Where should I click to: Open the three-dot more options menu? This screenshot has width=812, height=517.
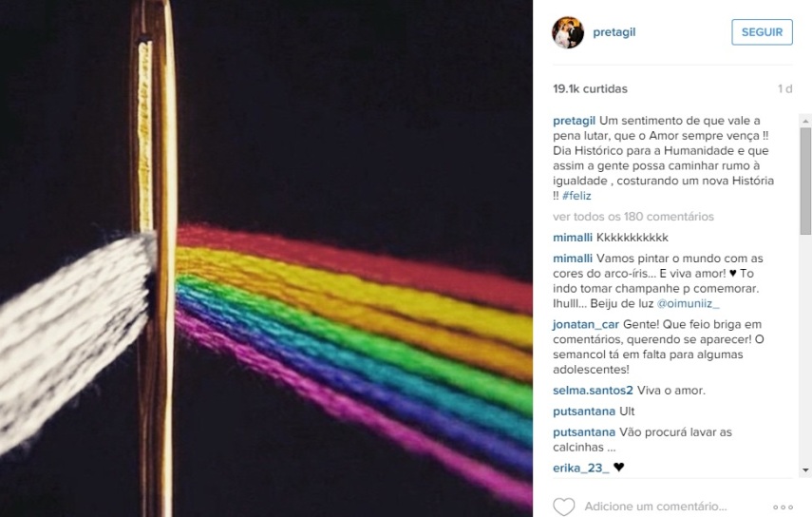coord(783,507)
